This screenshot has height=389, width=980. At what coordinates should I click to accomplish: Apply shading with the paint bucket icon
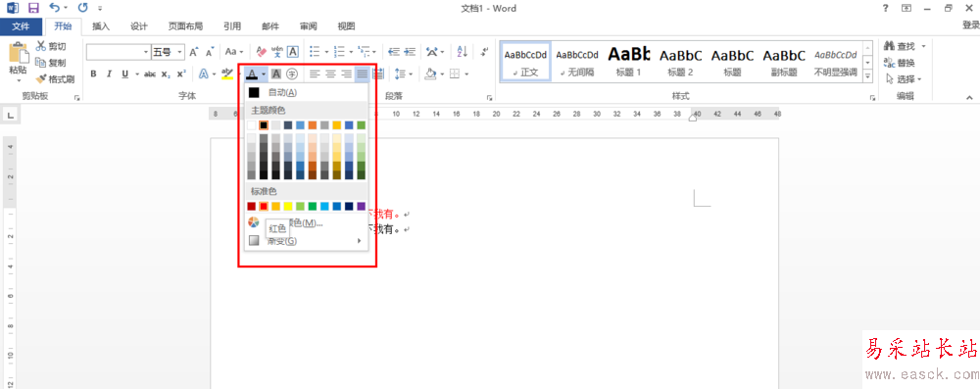[430, 73]
